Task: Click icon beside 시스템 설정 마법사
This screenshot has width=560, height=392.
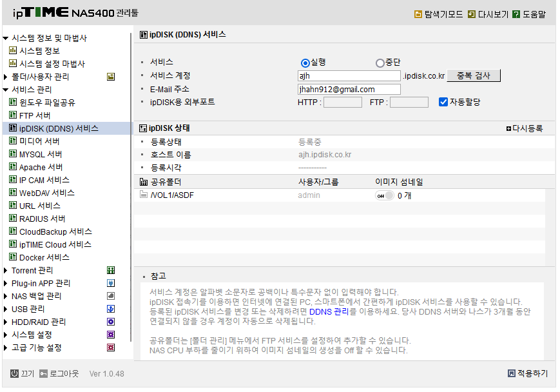Action: click(x=13, y=63)
